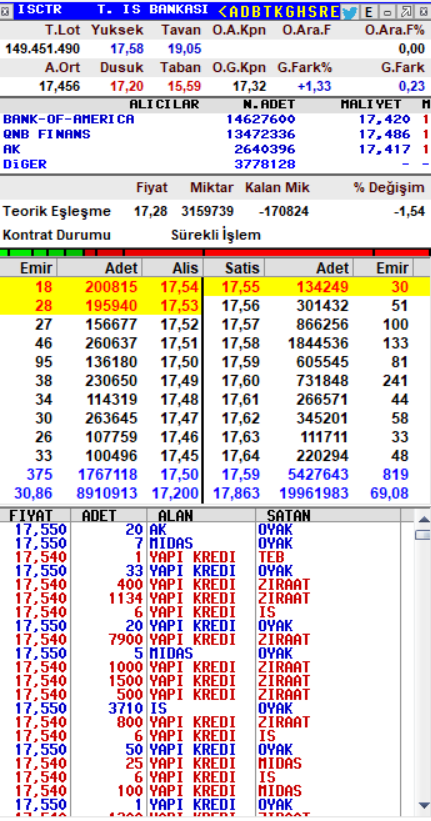The image size is (431, 821).
Task: Click bid price 17,53 in depth
Action: coord(180,305)
